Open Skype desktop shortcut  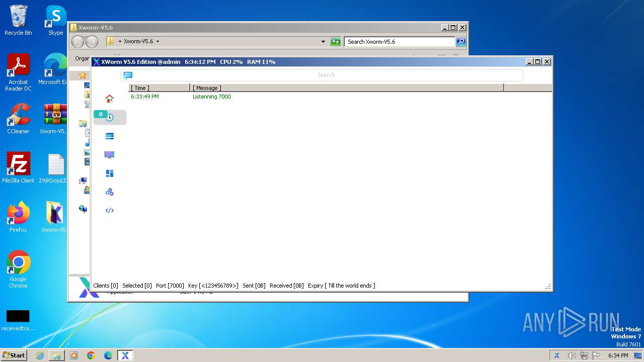55,21
